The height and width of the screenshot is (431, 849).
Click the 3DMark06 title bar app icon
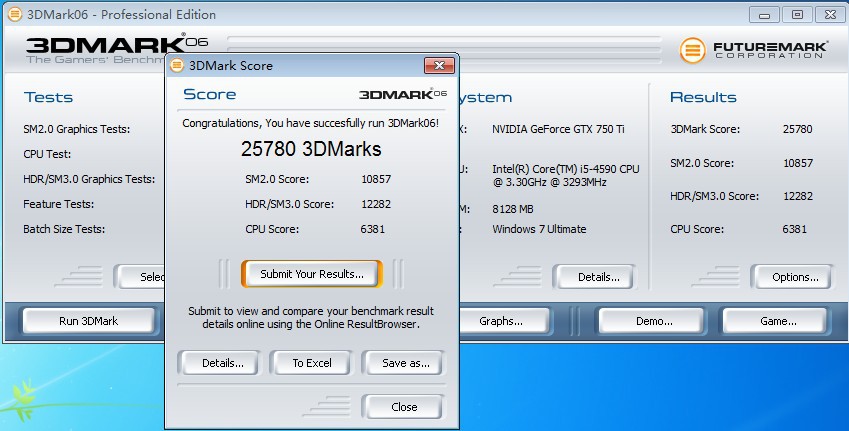click(15, 14)
